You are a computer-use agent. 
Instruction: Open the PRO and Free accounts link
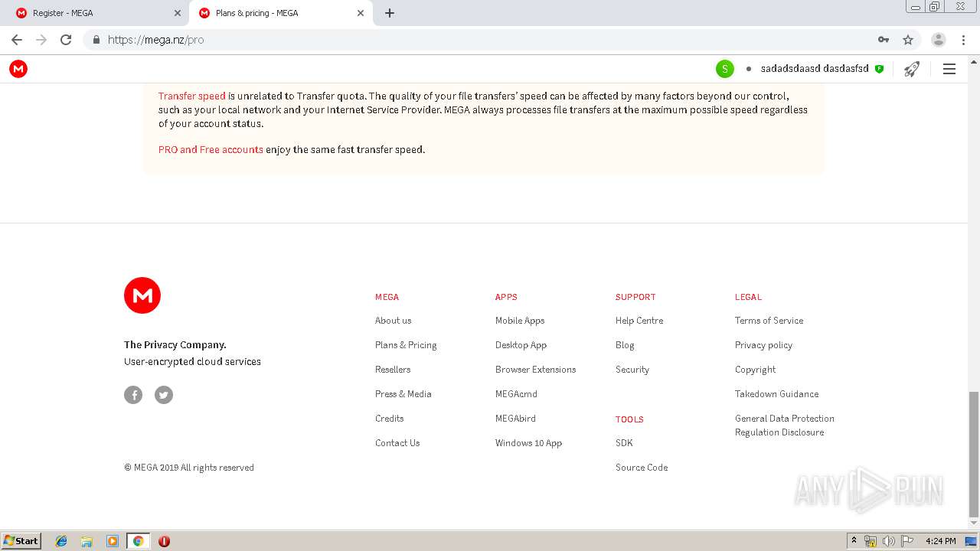click(x=211, y=150)
